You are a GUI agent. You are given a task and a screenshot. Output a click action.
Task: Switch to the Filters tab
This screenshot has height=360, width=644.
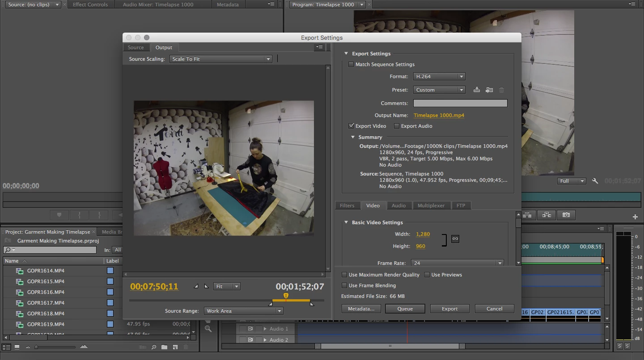[347, 205]
